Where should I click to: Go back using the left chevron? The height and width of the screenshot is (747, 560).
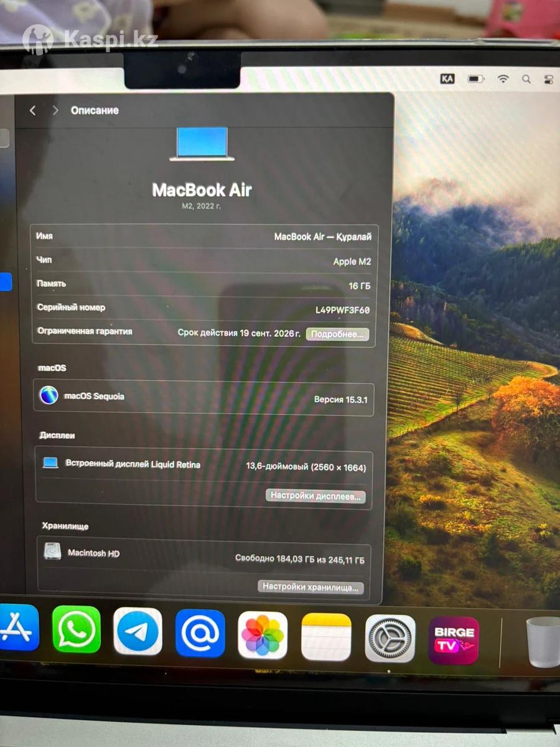coord(33,110)
